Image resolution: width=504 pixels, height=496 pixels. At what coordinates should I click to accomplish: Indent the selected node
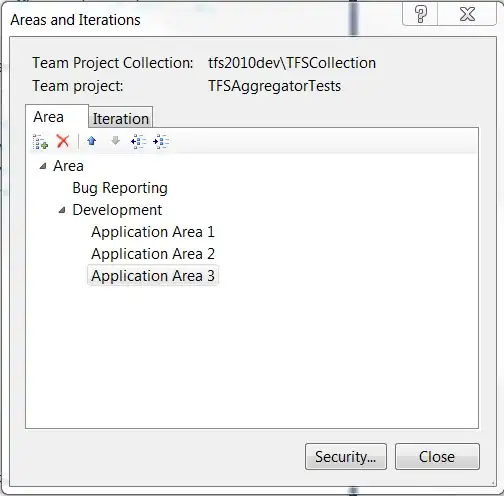coord(161,142)
